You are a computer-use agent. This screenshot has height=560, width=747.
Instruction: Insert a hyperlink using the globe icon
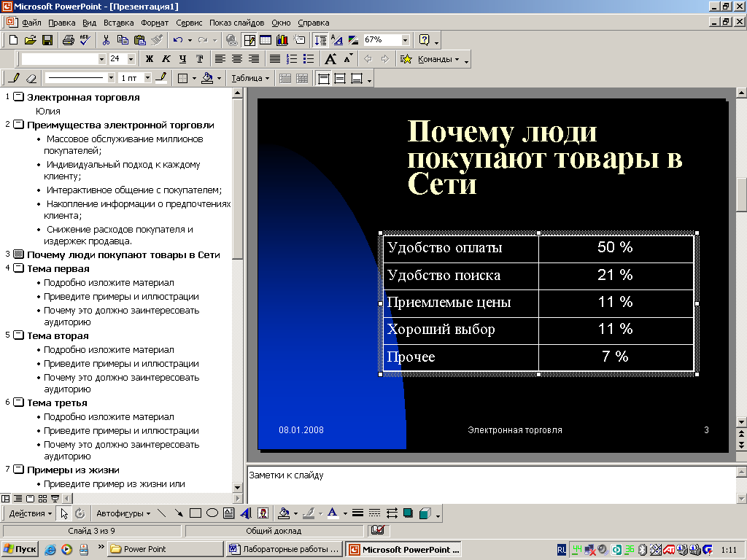coord(231,41)
